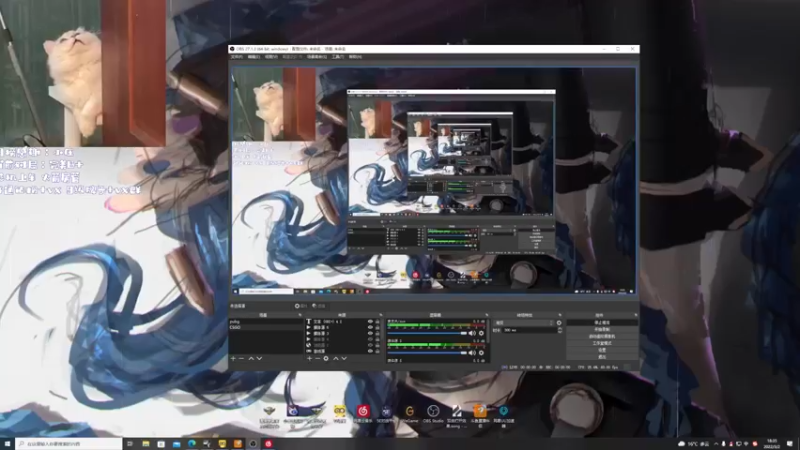Viewport: 800px width, 450px height.
Task: Move selected source up in Sources dock
Action: pyautogui.click(x=336, y=359)
